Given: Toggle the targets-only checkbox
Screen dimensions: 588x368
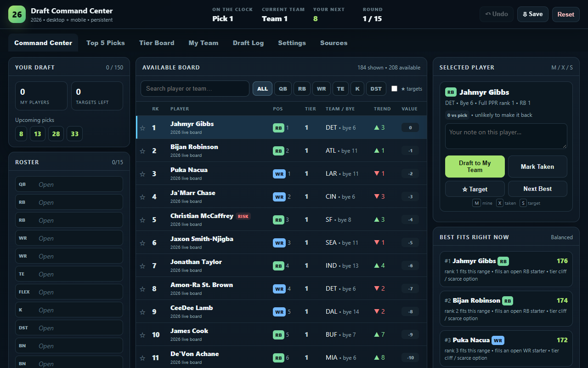Looking at the screenshot, I should [x=394, y=89].
